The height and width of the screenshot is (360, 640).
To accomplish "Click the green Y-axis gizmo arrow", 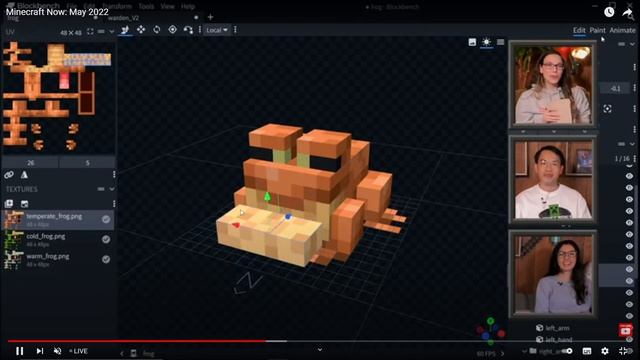I will pyautogui.click(x=267, y=196).
